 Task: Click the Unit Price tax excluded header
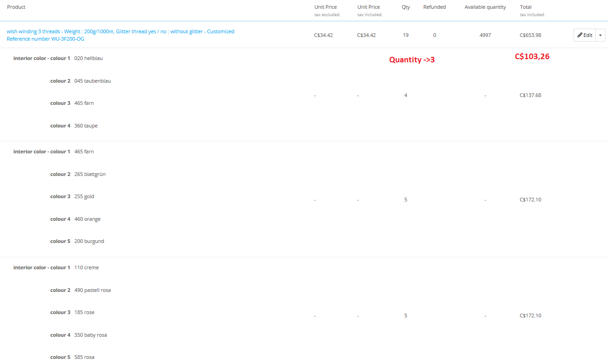coord(325,7)
